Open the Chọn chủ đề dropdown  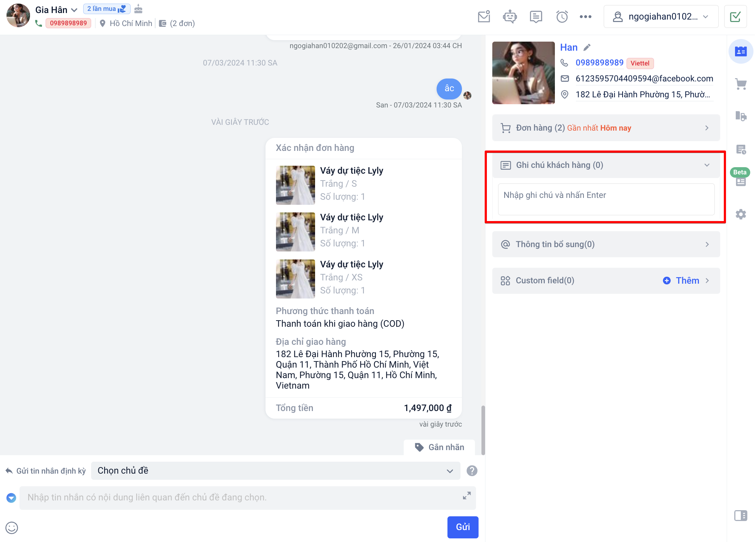pos(275,471)
